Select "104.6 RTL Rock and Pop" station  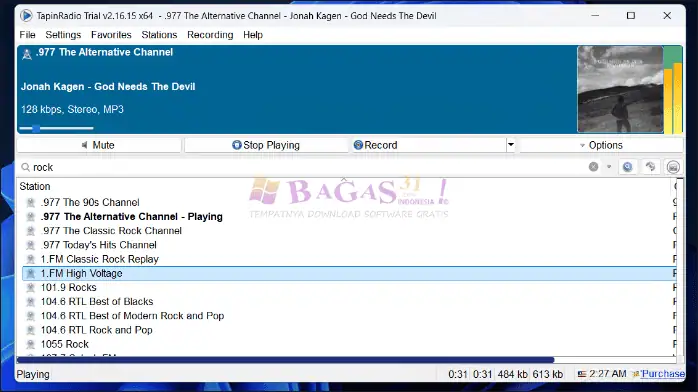point(97,330)
